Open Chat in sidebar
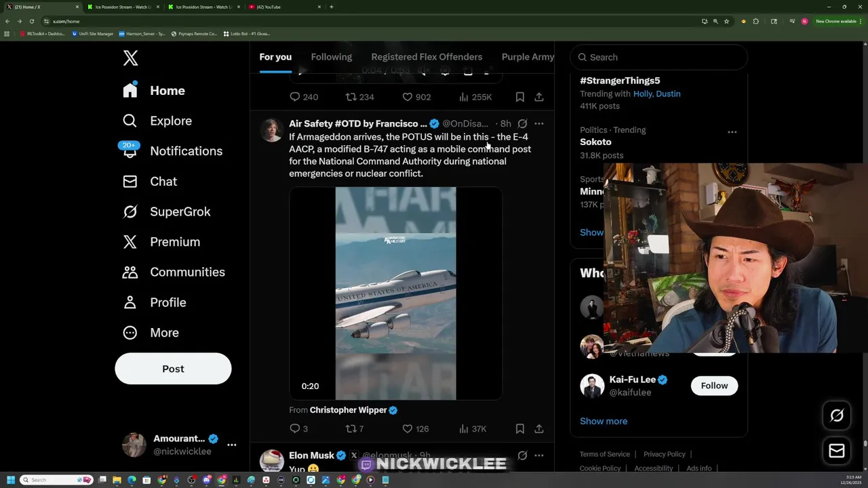 (x=149, y=181)
